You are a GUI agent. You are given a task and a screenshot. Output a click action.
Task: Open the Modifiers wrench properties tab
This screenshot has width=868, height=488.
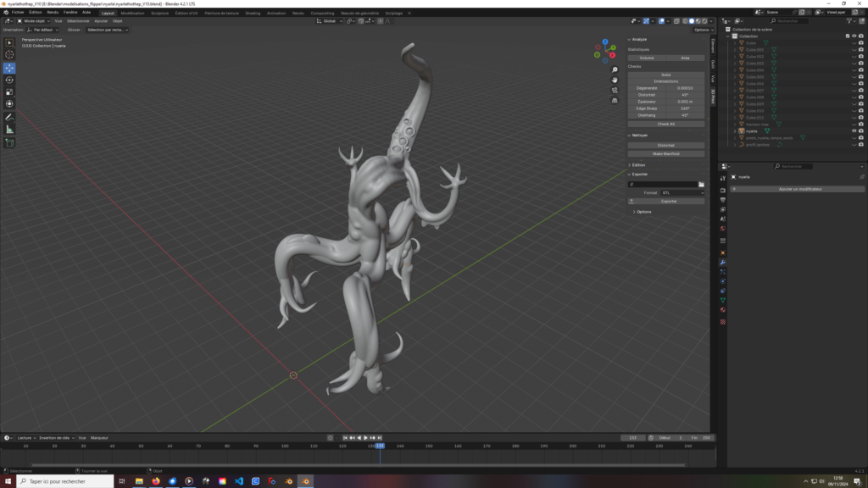coord(723,263)
